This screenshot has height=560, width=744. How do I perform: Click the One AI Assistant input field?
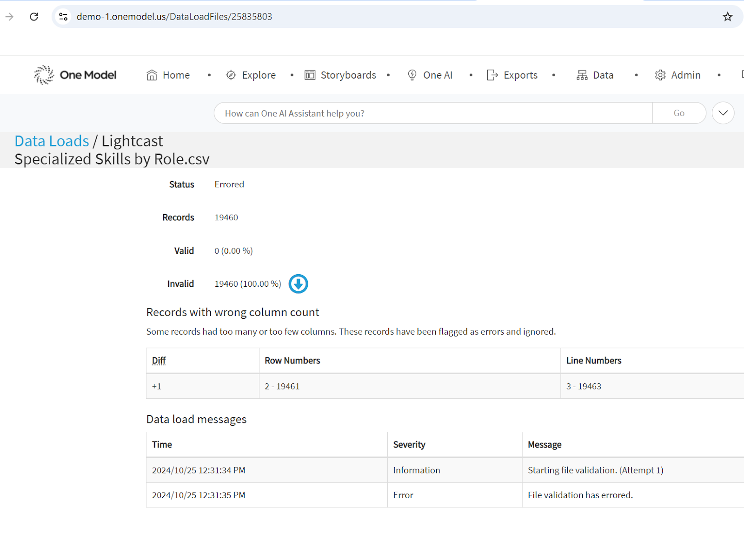432,113
